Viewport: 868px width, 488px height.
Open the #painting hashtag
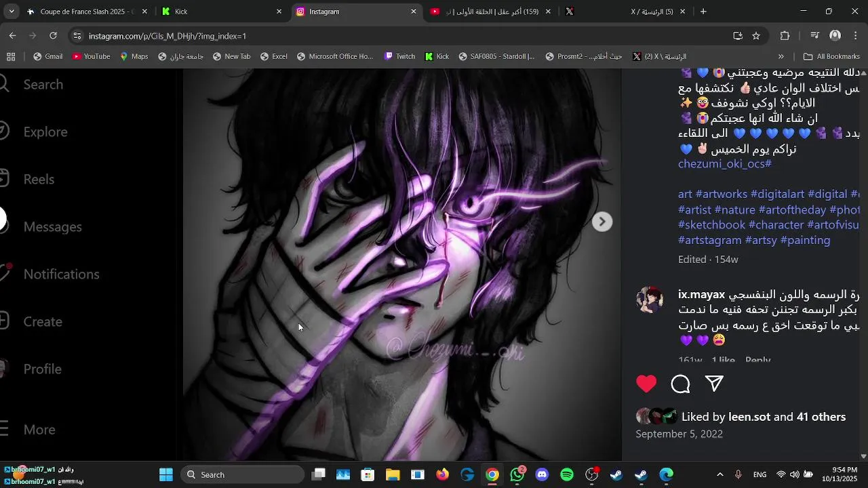[x=805, y=240]
